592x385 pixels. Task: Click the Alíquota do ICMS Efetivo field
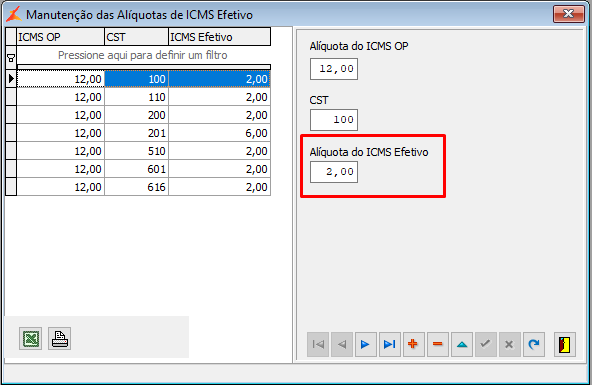tap(334, 172)
